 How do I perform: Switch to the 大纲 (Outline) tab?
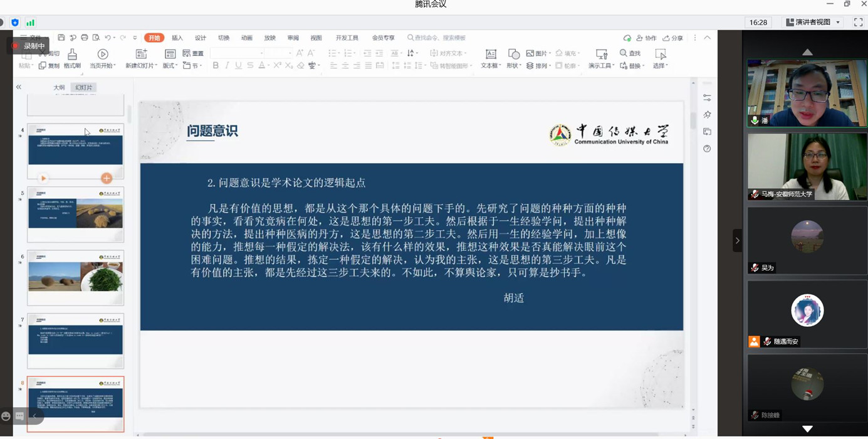click(59, 88)
